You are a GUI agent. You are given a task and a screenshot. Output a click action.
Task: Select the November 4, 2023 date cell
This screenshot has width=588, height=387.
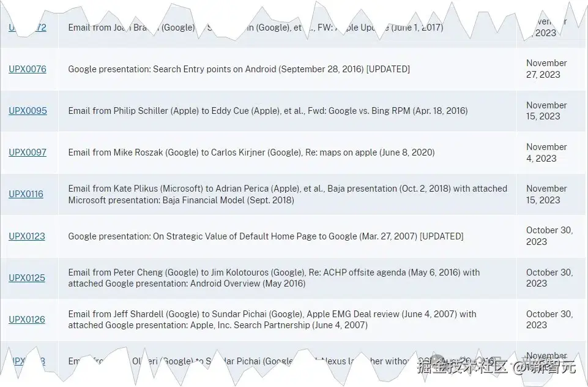[546, 152]
